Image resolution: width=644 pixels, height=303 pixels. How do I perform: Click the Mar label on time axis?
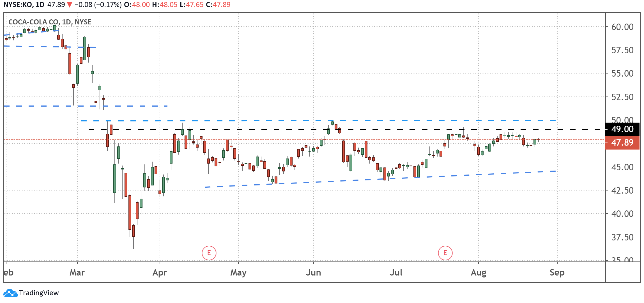77,272
